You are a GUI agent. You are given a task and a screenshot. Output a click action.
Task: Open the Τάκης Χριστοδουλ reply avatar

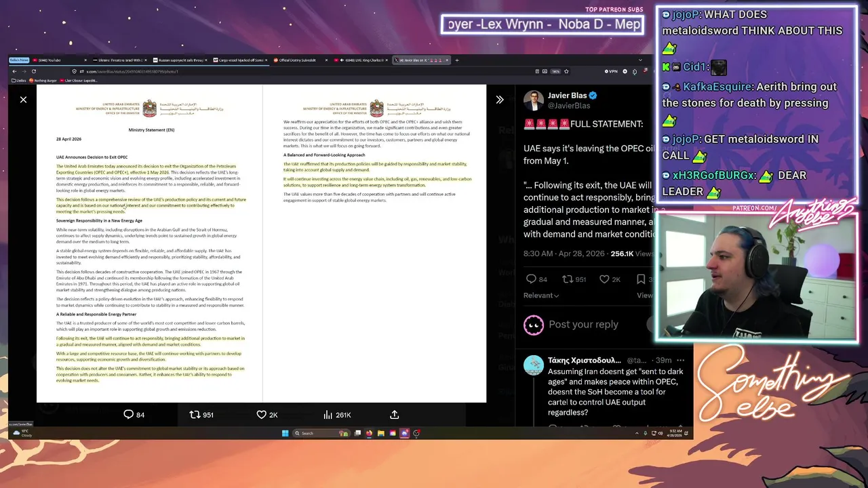(x=534, y=365)
